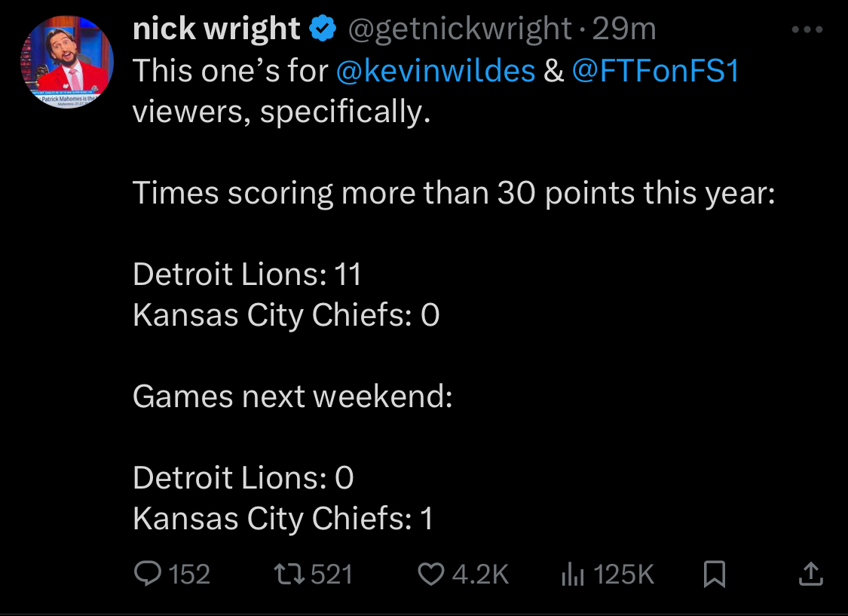848x616 pixels.
Task: Click the 521 reposts count
Action: pos(332,575)
